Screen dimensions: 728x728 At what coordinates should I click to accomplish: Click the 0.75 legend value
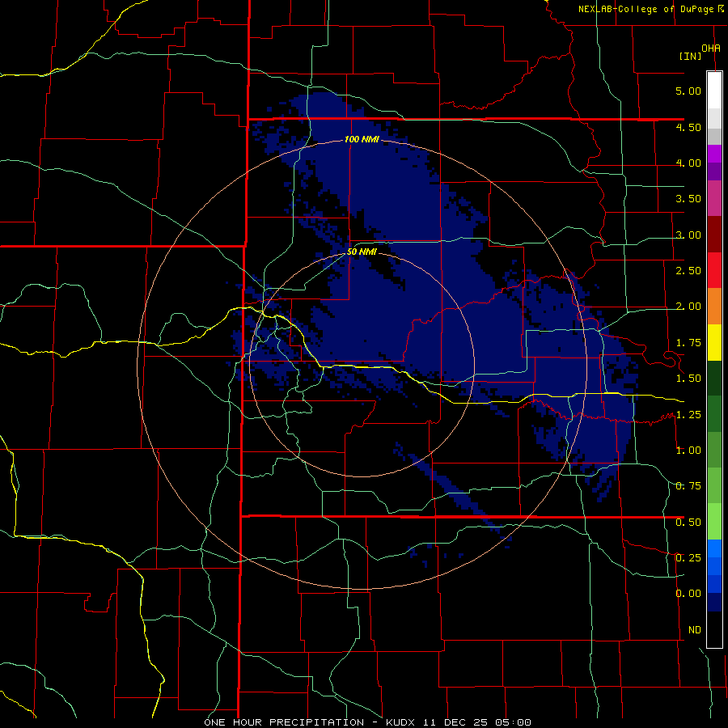point(688,486)
